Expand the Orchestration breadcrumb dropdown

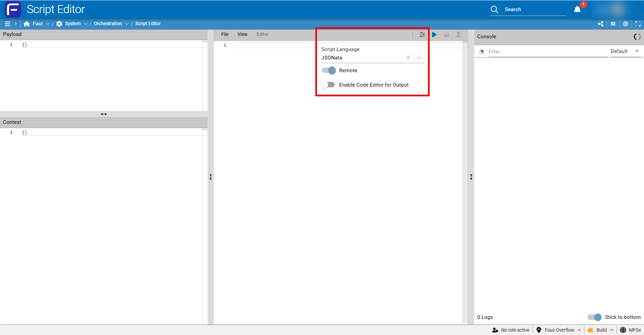click(x=127, y=24)
